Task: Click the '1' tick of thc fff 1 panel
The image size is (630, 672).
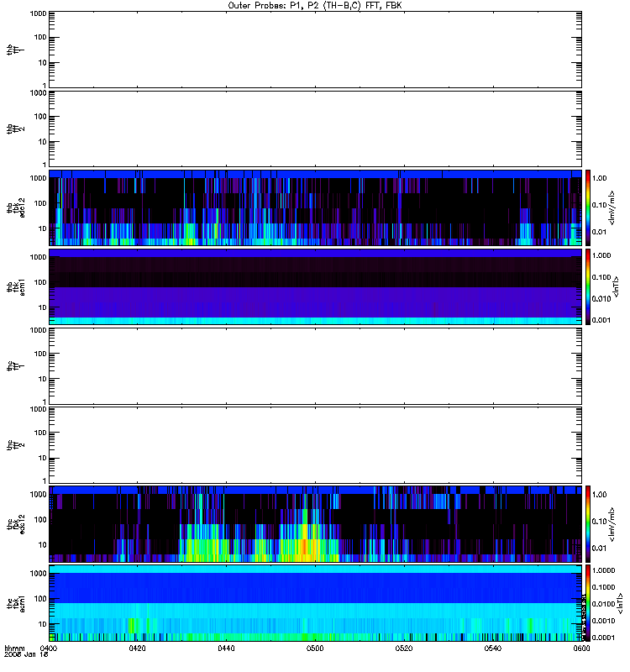Action: [45, 402]
